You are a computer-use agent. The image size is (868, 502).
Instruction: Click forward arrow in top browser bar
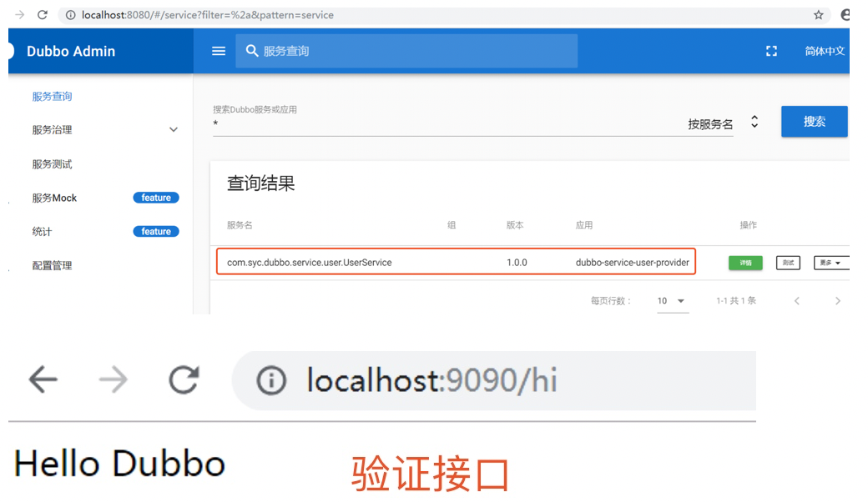coord(19,15)
